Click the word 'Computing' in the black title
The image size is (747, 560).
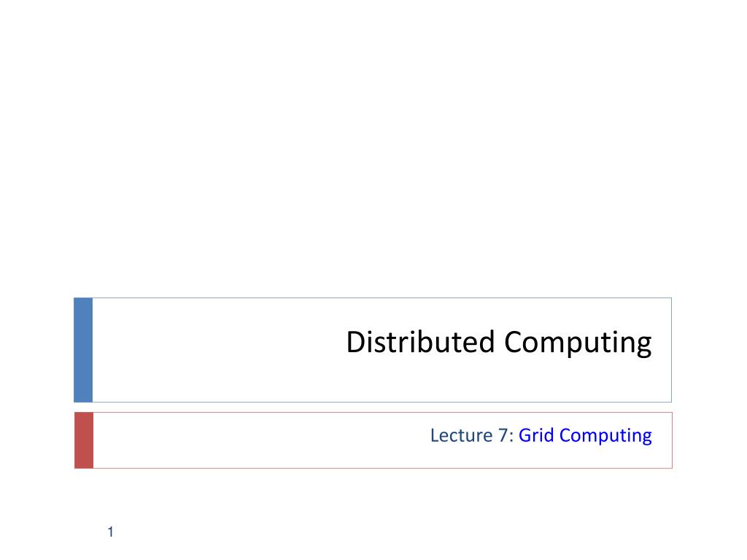pyautogui.click(x=578, y=343)
